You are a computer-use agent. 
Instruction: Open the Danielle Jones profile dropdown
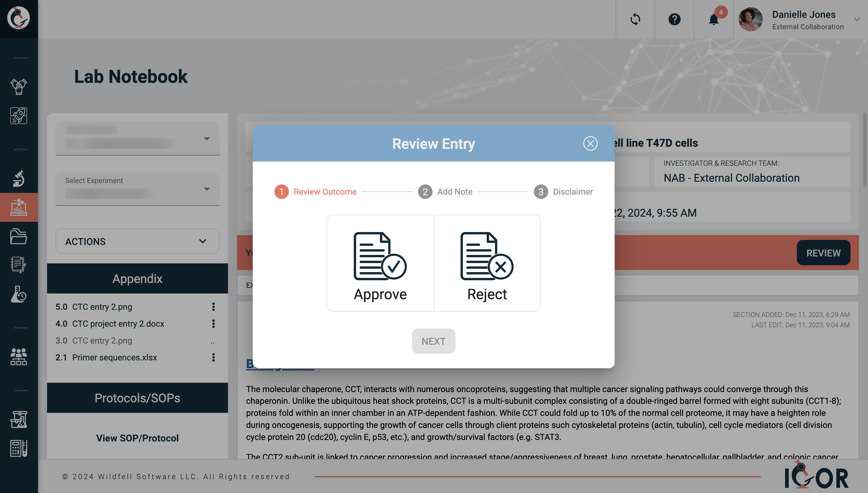pos(857,19)
